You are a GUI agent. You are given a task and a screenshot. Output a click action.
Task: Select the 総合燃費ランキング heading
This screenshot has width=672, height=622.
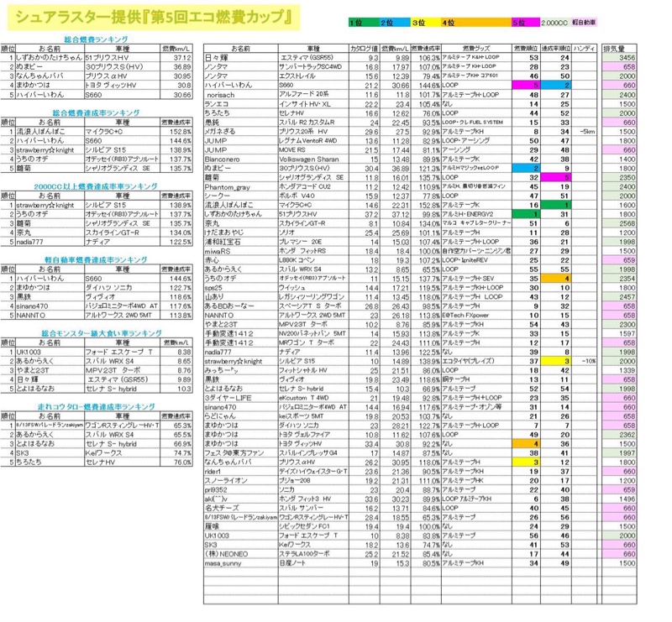pos(96,39)
